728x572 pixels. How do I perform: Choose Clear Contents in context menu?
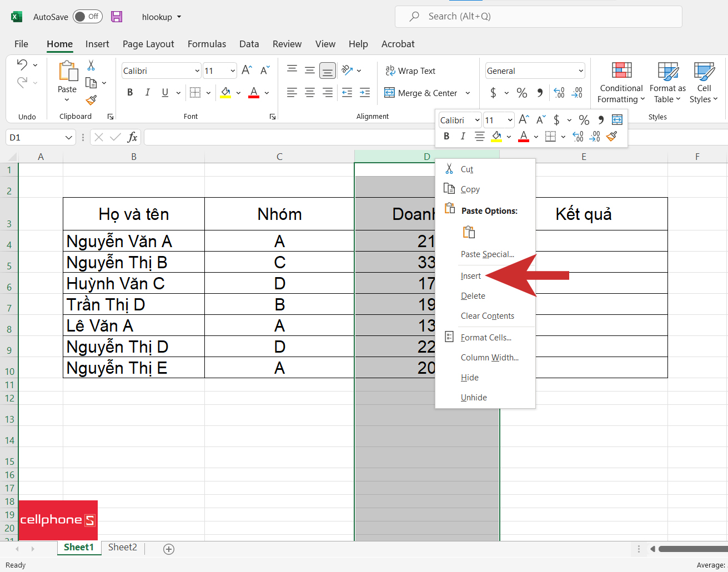pos(485,316)
